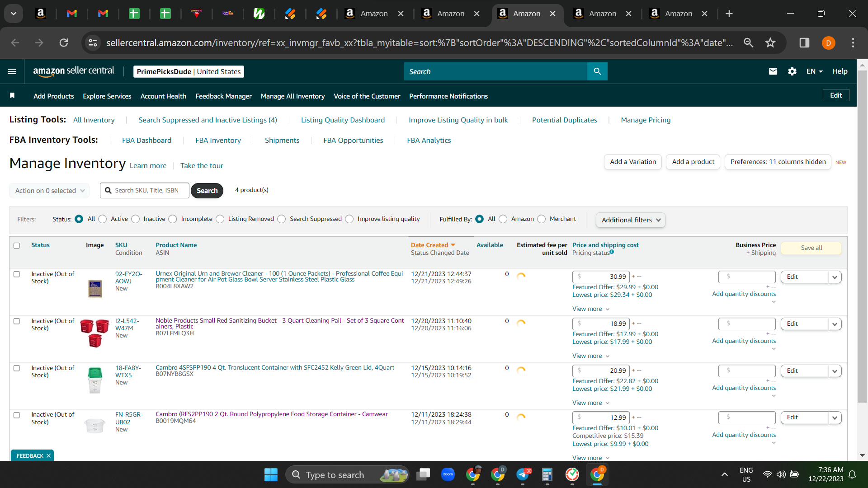Image resolution: width=868 pixels, height=488 pixels.
Task: View site information icon in address bar
Action: point(93,43)
